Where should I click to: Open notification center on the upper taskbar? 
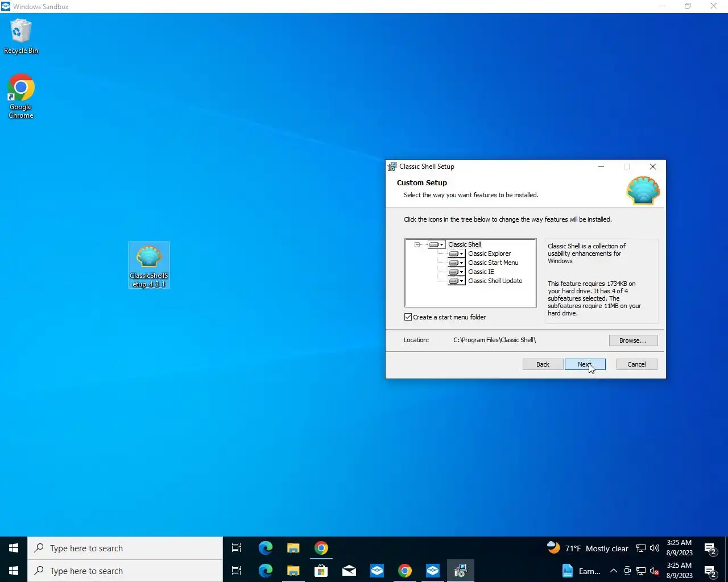(x=710, y=548)
